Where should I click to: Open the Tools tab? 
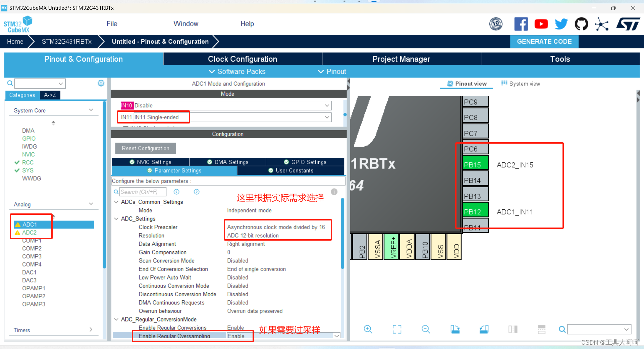pos(560,59)
